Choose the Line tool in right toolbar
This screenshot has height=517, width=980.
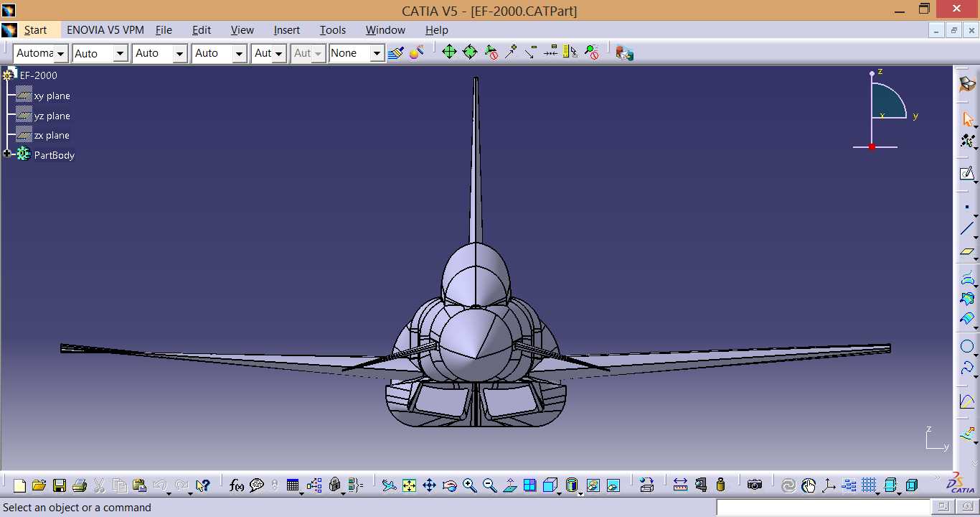pos(967,228)
